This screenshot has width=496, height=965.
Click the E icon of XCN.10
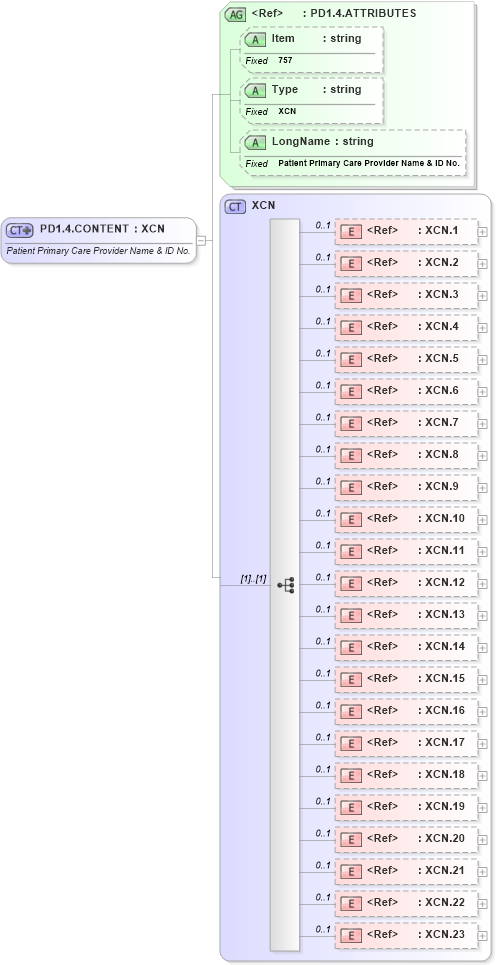tap(351, 520)
